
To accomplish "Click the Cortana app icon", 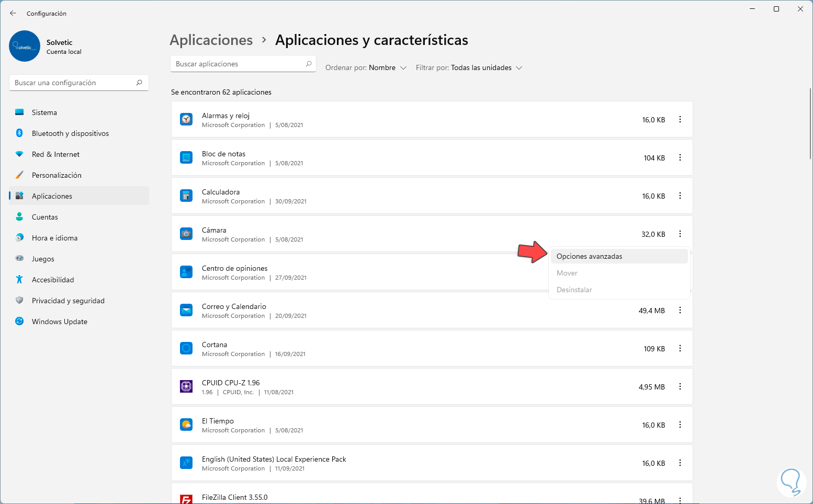I will pos(186,348).
